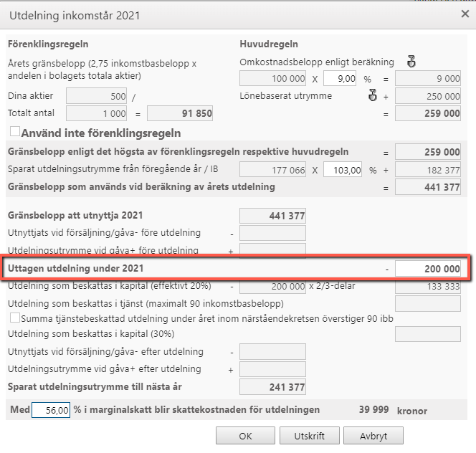The width and height of the screenshot is (476, 453).
Task: Click the Utdelning som beskattas i kapital (30%) field
Action: (428, 334)
